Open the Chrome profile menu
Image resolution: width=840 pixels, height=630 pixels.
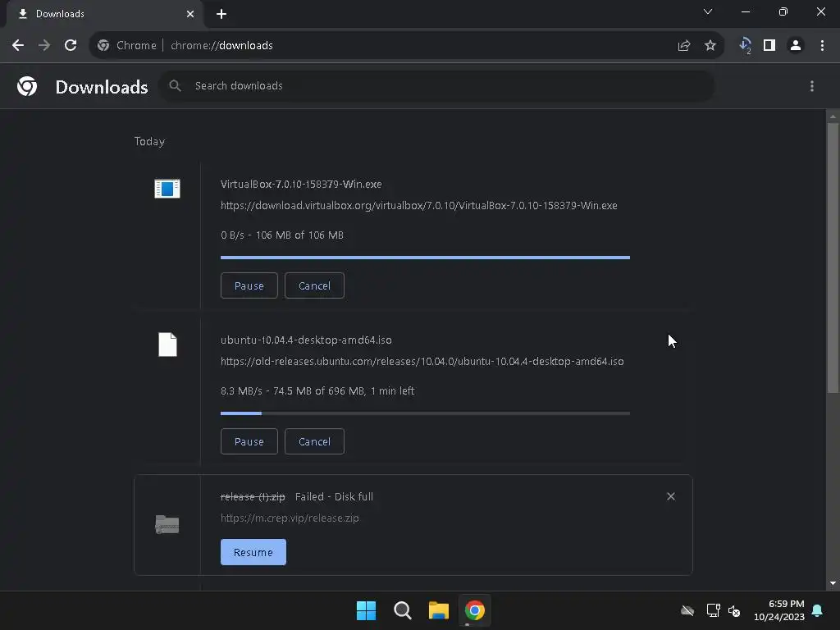(796, 46)
